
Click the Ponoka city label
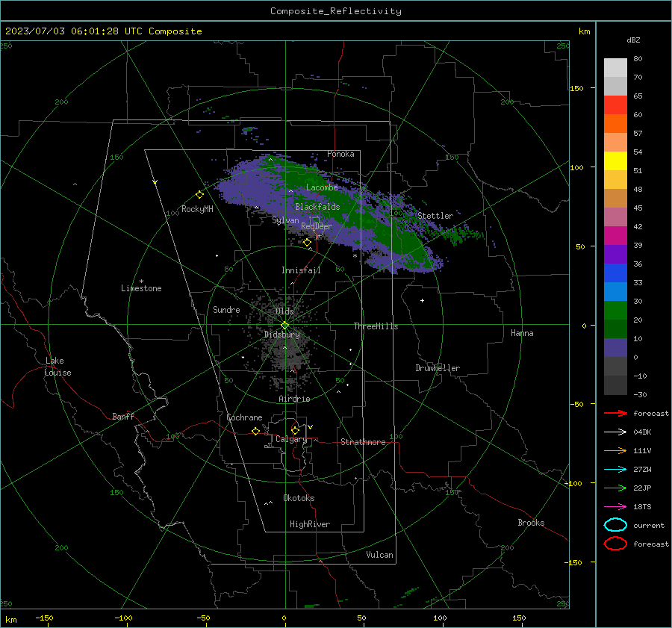pyautogui.click(x=340, y=154)
